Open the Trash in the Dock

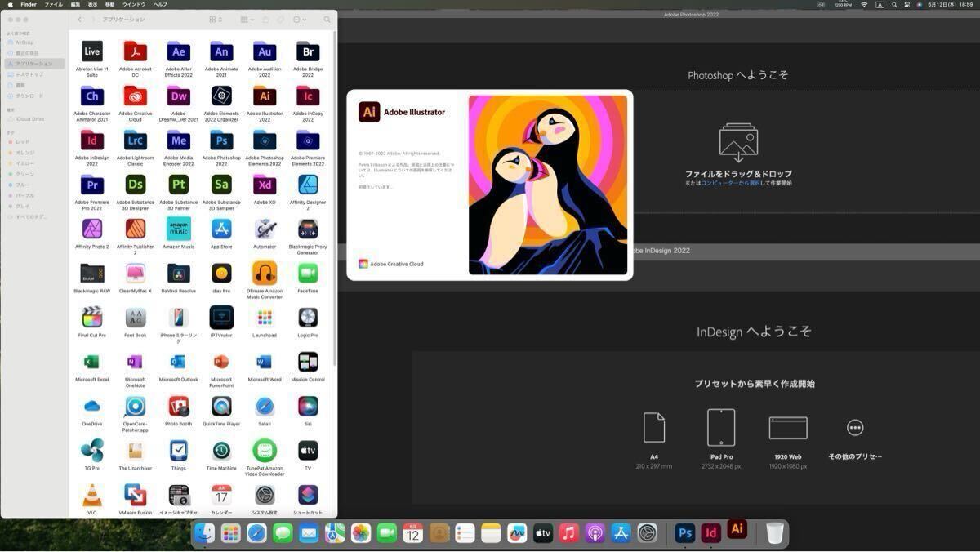[x=775, y=534]
